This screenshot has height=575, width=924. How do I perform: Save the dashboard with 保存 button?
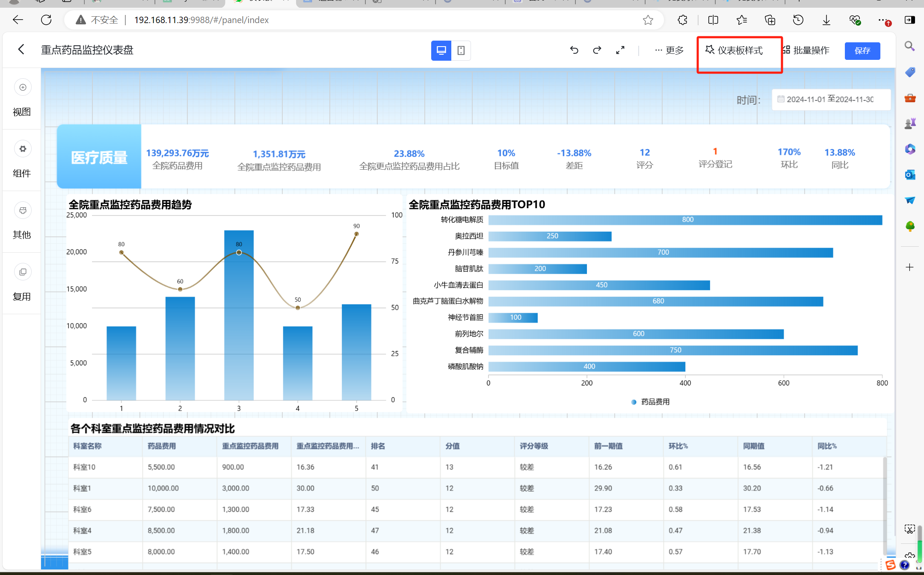[862, 51]
